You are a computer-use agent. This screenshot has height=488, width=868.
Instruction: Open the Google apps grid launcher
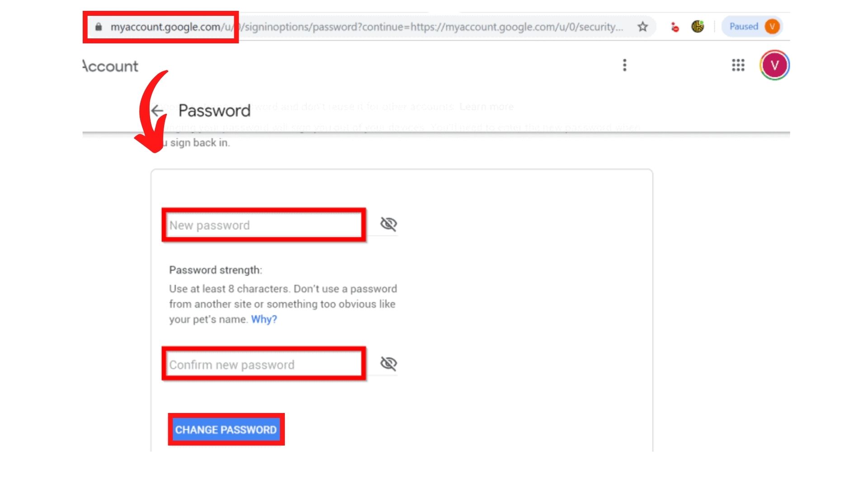pyautogui.click(x=738, y=65)
